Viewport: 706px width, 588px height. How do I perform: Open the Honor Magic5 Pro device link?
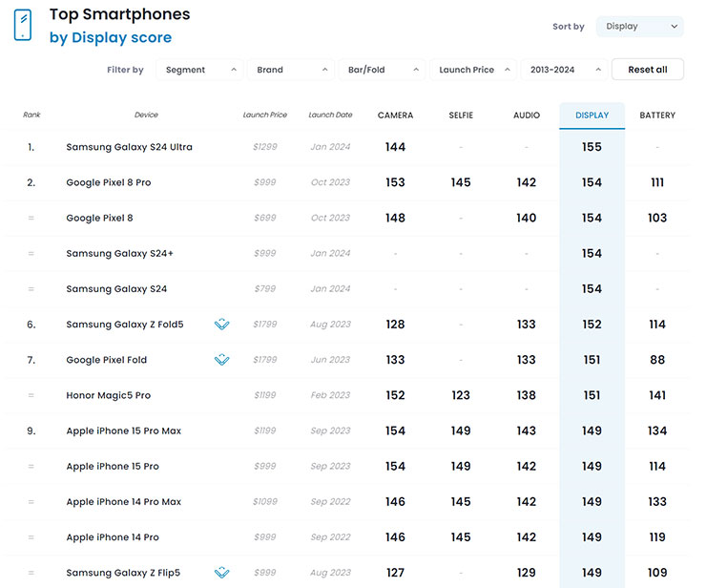(x=108, y=395)
